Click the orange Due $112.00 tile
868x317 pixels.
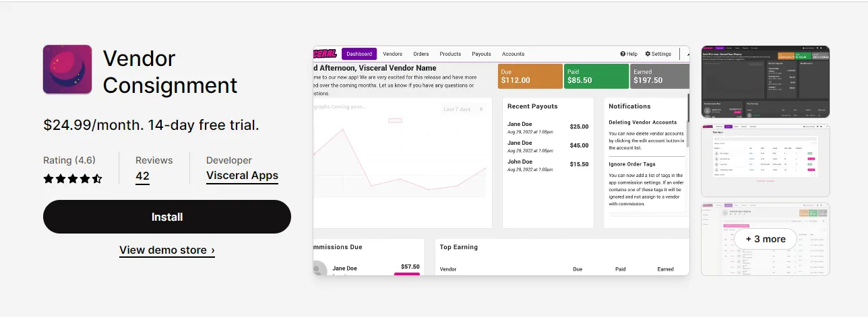click(530, 76)
